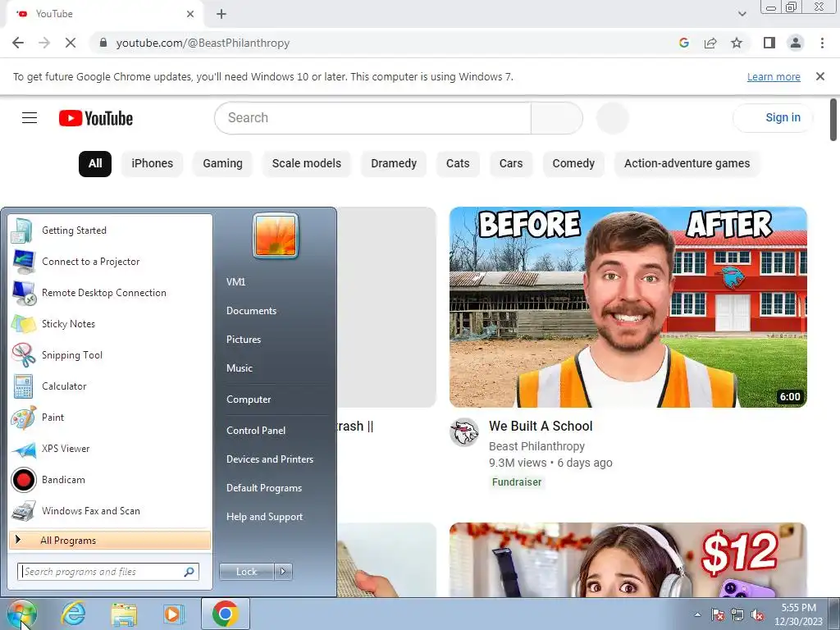Open Calculator from Start menu
The width and height of the screenshot is (840, 630).
110,386
